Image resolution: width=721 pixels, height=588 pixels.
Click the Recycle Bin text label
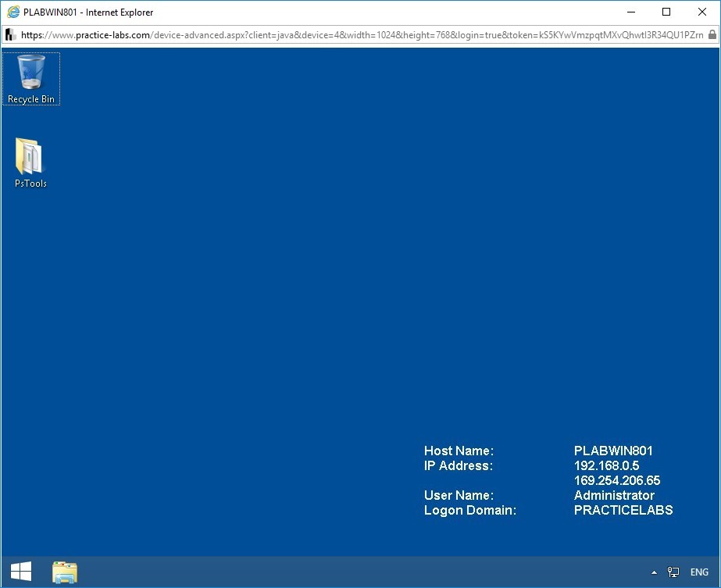(x=31, y=99)
